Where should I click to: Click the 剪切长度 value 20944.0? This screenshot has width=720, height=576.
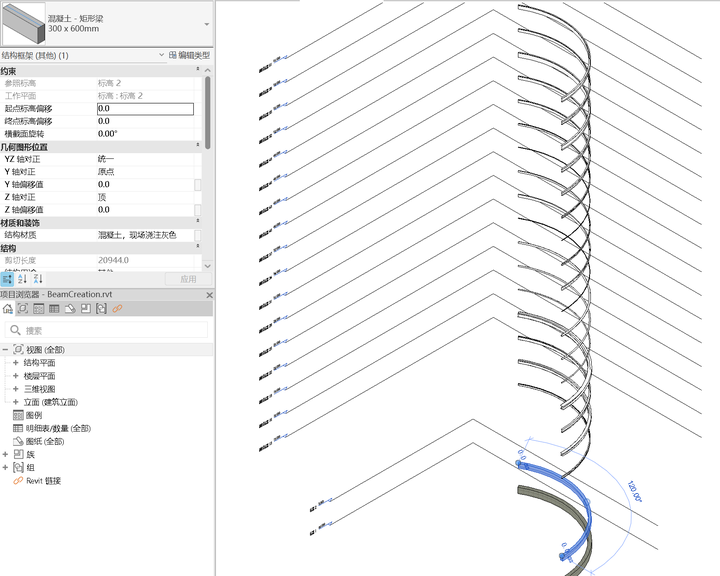[x=113, y=260]
